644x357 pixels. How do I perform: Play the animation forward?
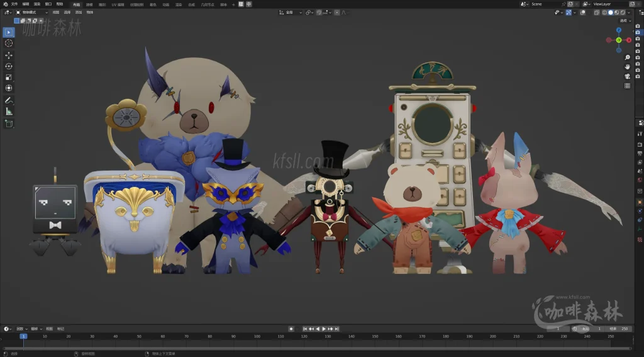[x=324, y=329]
